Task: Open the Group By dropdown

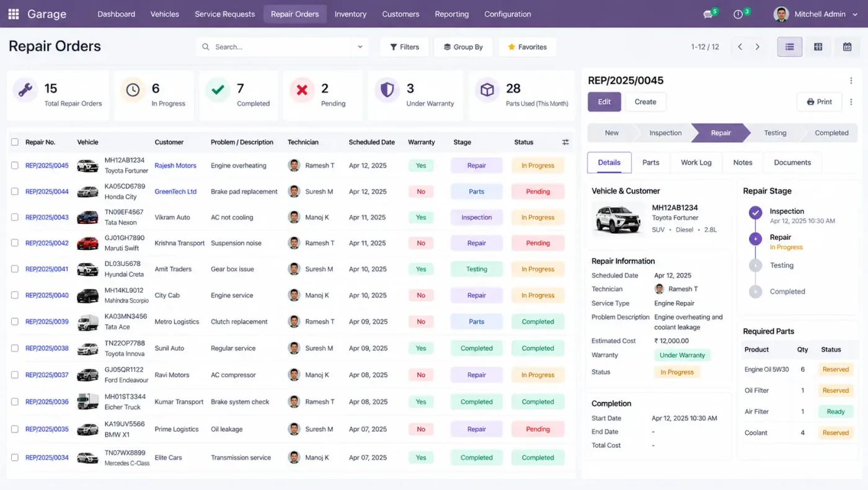Action: pyautogui.click(x=463, y=47)
